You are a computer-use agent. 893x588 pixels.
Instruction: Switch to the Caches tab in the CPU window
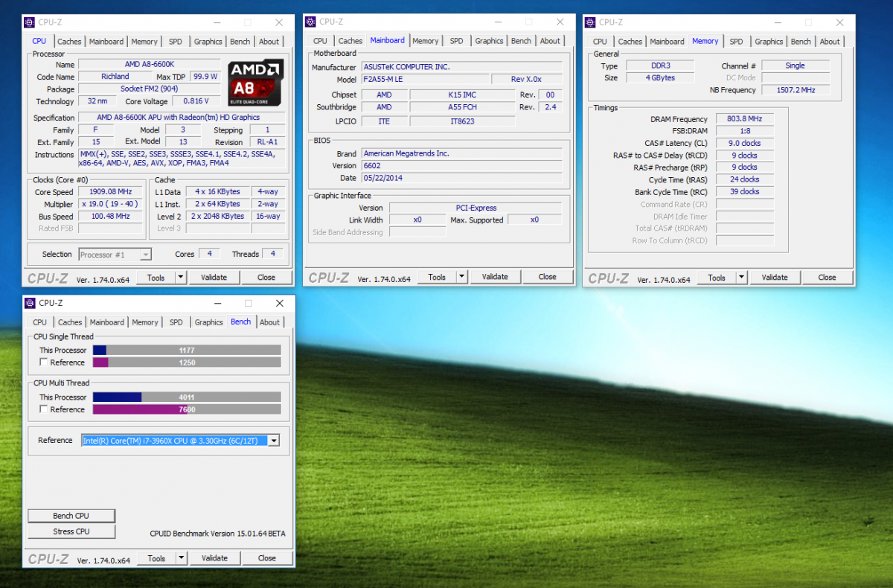(x=70, y=42)
